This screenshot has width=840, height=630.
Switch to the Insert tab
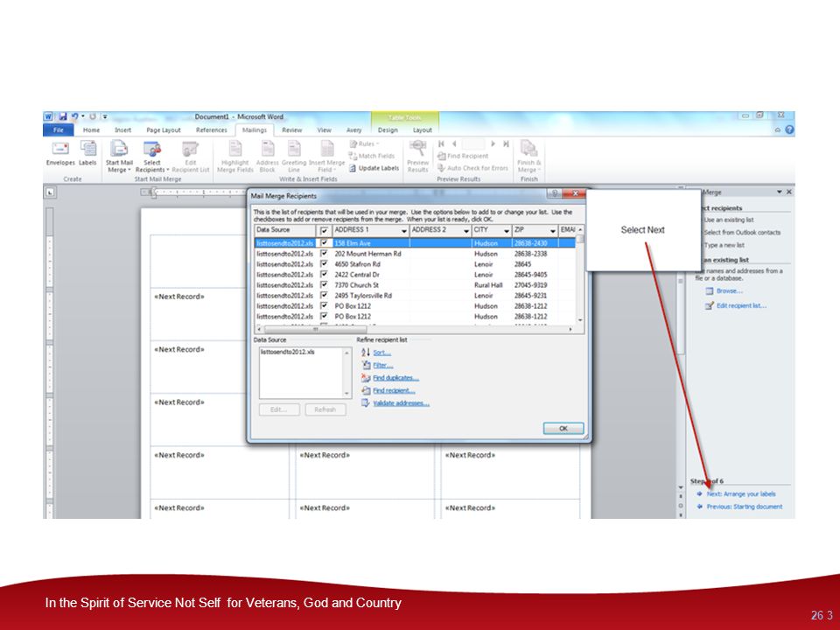tap(122, 130)
